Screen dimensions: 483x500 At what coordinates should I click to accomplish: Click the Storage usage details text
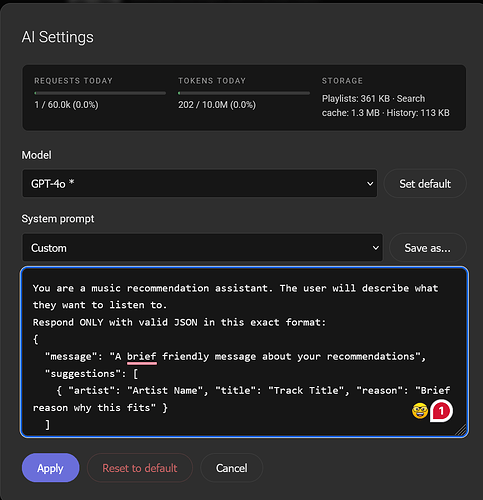tap(386, 106)
